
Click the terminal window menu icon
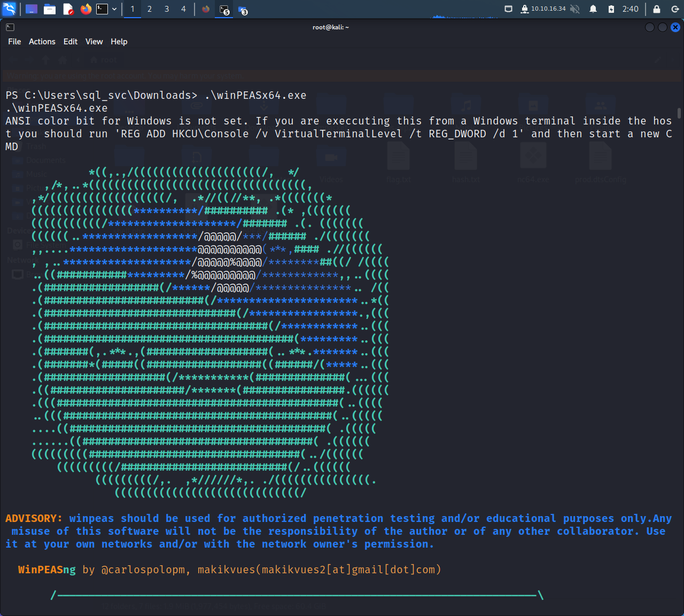click(x=10, y=27)
